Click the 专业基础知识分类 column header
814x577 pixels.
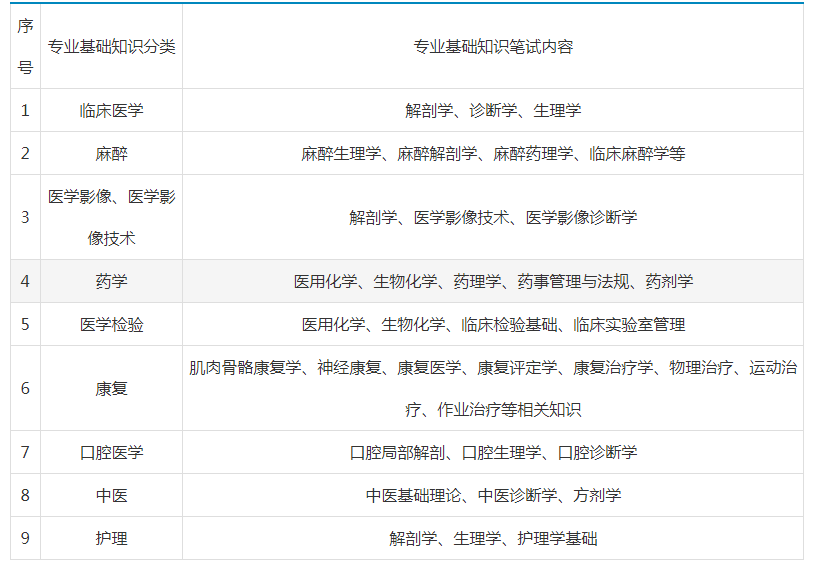(x=111, y=47)
